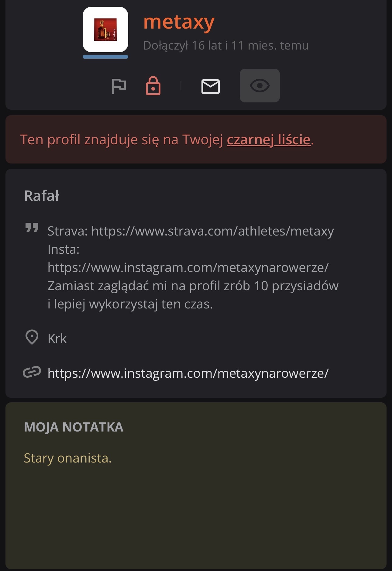This screenshot has width=392, height=571.
Task: Click the MOJA NOTATKA heading
Action: 74,427
